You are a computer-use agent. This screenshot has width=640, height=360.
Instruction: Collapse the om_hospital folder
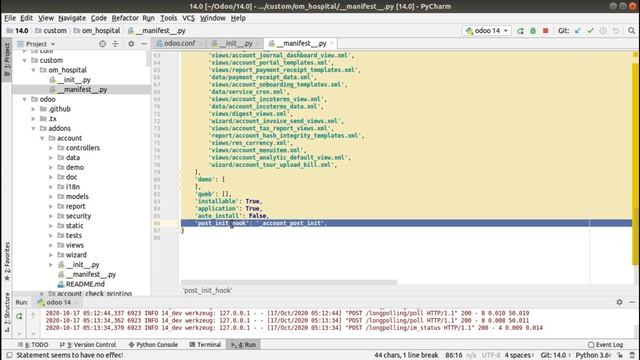(33, 70)
